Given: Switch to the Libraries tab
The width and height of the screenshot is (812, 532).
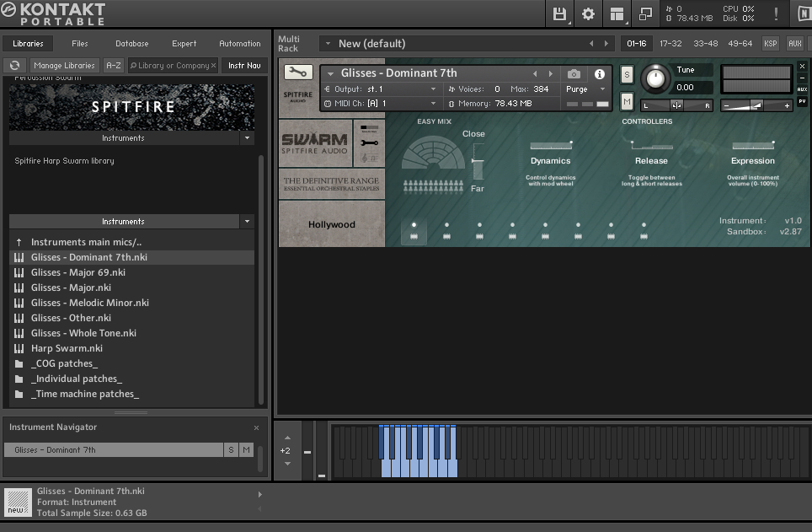Looking at the screenshot, I should [28, 44].
